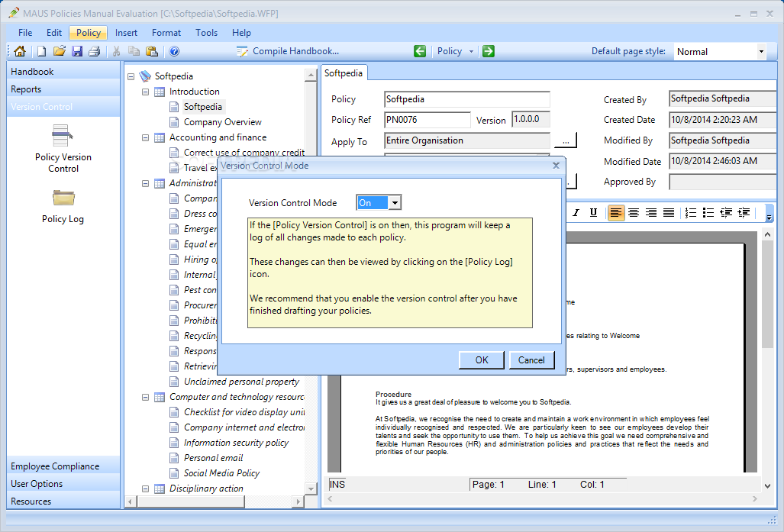This screenshot has width=784, height=532.
Task: Collapse the Administration tree node
Action: [x=146, y=183]
